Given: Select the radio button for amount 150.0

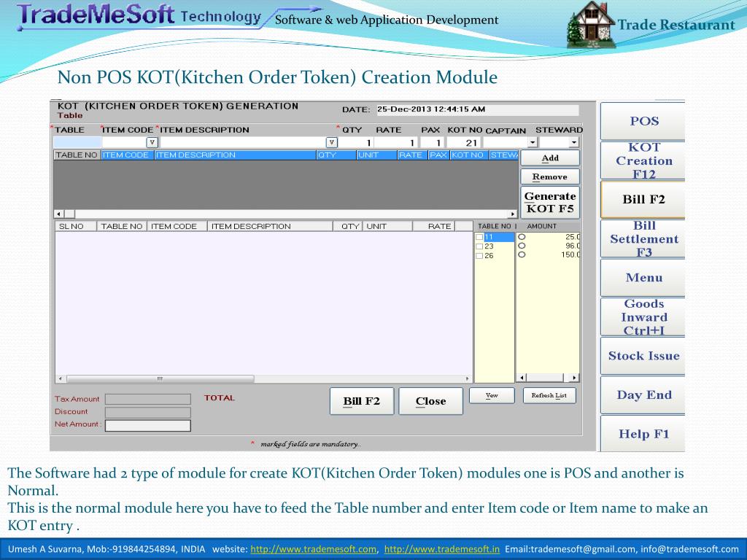Looking at the screenshot, I should 522,254.
